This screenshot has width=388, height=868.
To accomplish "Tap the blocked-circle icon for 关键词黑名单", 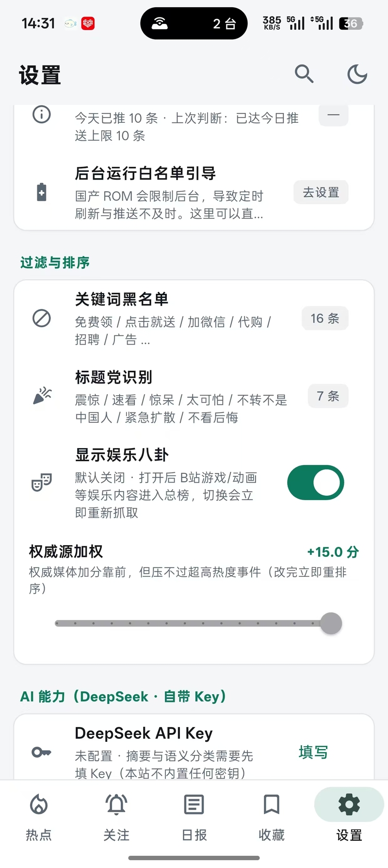I will (42, 318).
